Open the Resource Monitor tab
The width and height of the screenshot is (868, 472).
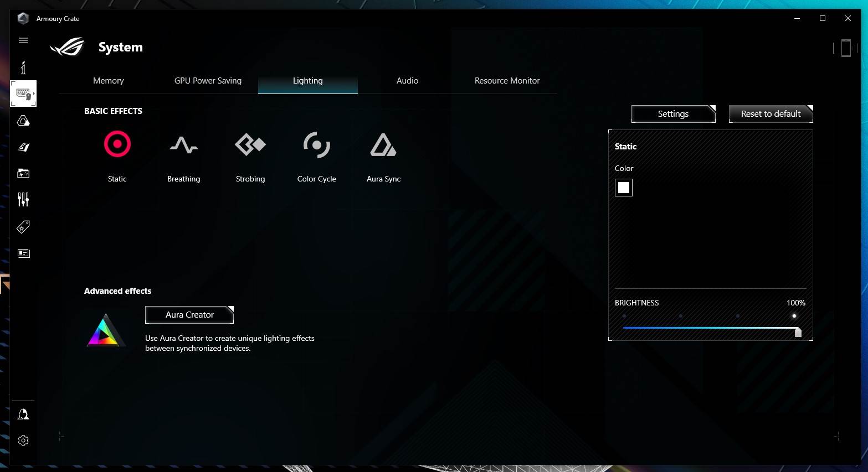pyautogui.click(x=507, y=81)
